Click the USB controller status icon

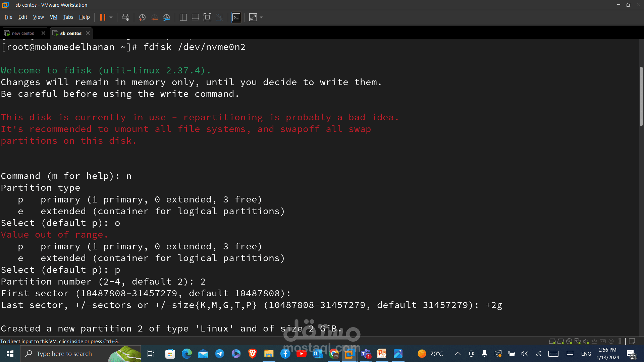594,341
